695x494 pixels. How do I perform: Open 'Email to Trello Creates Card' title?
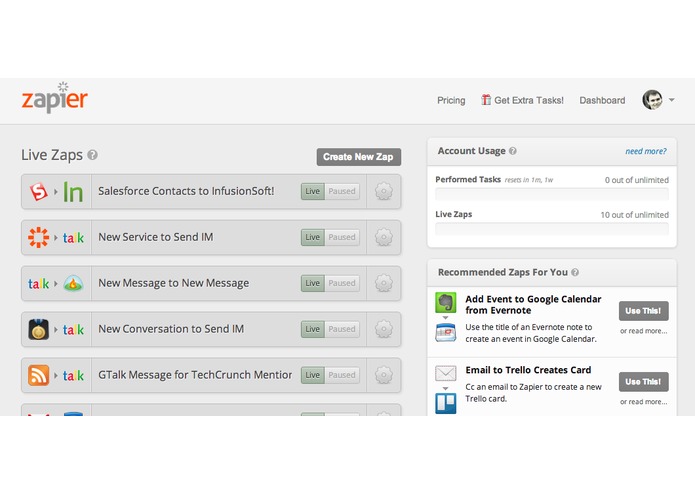coord(528,370)
